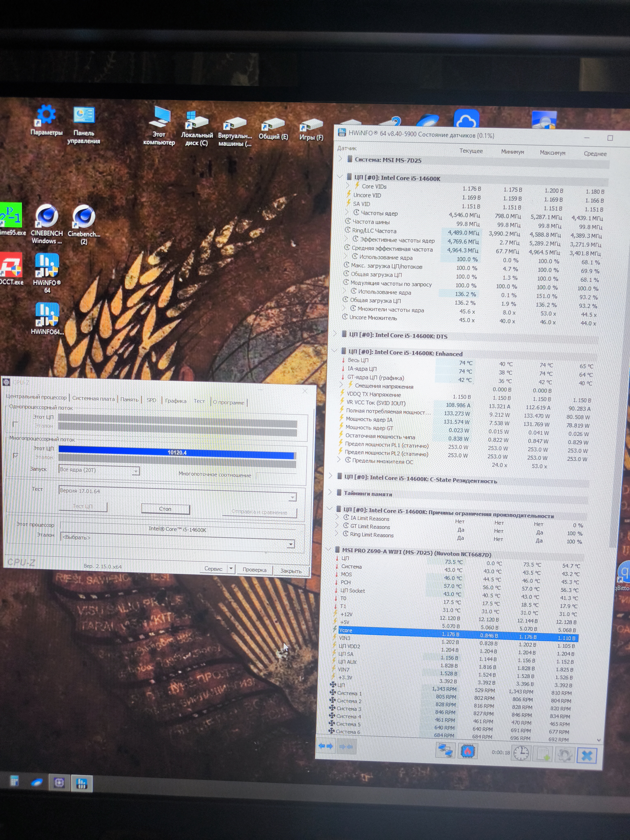Switch to the Память tab in CPU-Z
630x840 pixels.
pyautogui.click(x=129, y=399)
